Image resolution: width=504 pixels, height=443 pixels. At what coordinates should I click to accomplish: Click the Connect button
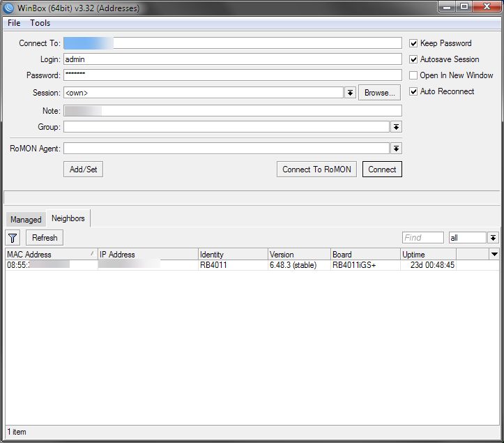pyautogui.click(x=382, y=170)
